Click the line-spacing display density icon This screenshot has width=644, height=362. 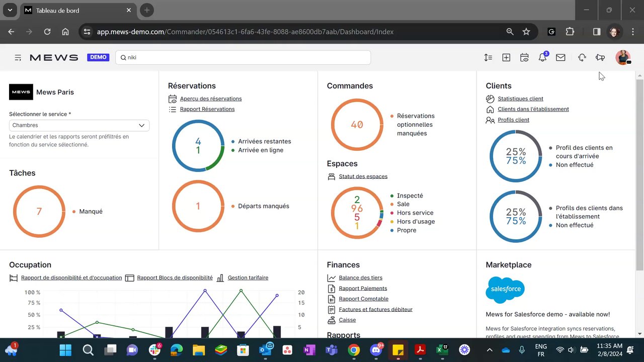[488, 58]
